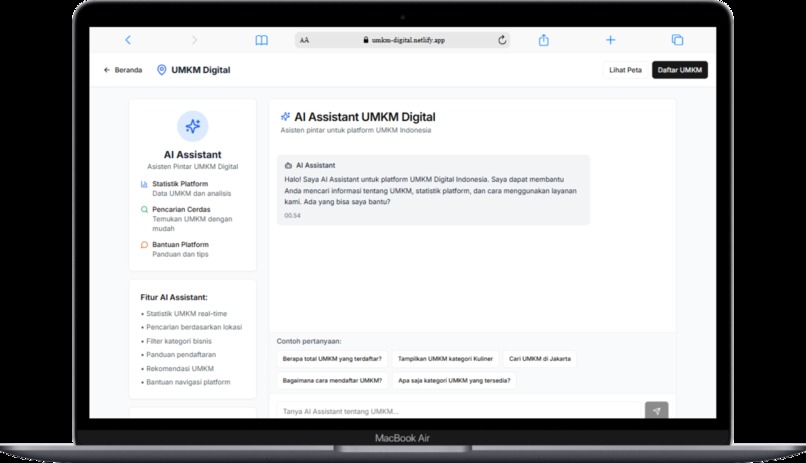Click the Daftar UMKM button
Screen dimensions: 806x463
click(680, 70)
